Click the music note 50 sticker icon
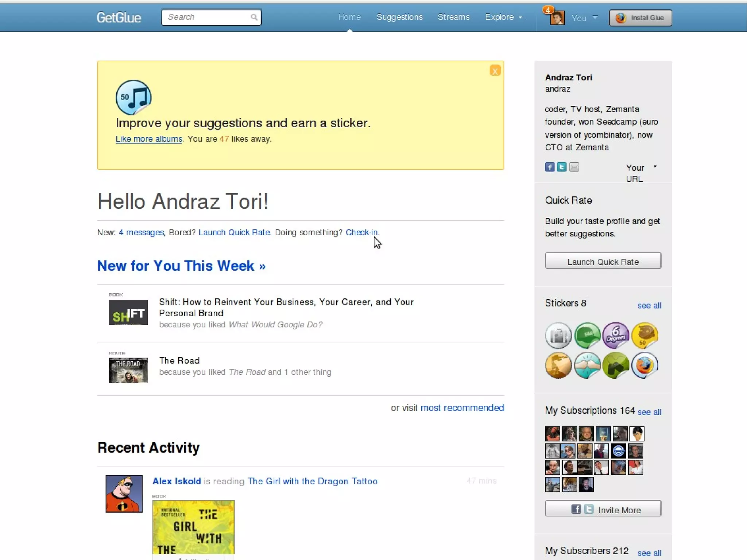 [133, 97]
